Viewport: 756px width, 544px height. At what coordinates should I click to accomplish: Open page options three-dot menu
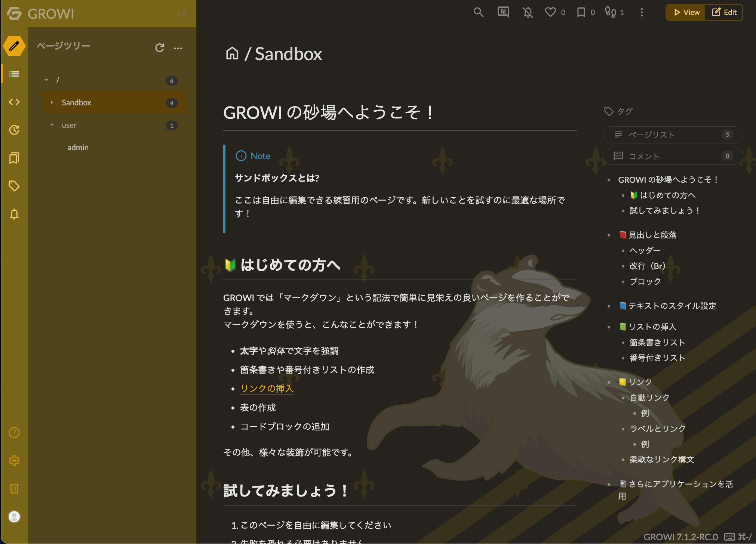[x=642, y=12]
